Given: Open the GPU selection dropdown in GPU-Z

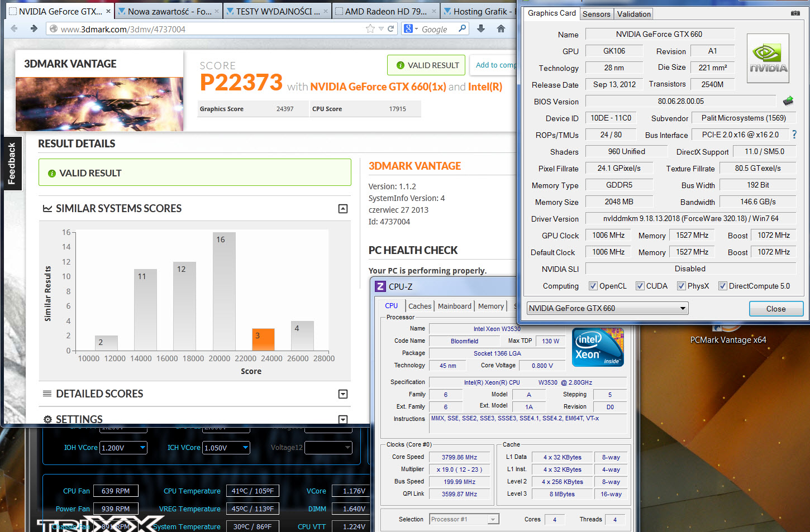Looking at the screenshot, I should pos(608,308).
